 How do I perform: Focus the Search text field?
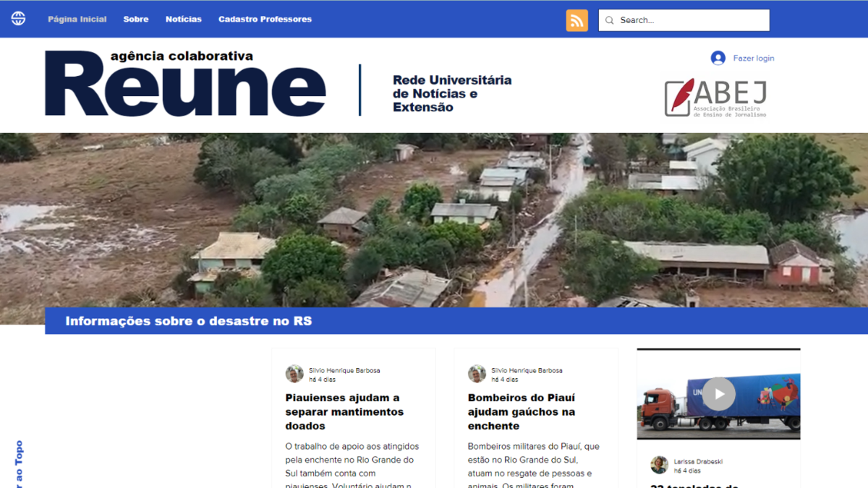click(684, 20)
